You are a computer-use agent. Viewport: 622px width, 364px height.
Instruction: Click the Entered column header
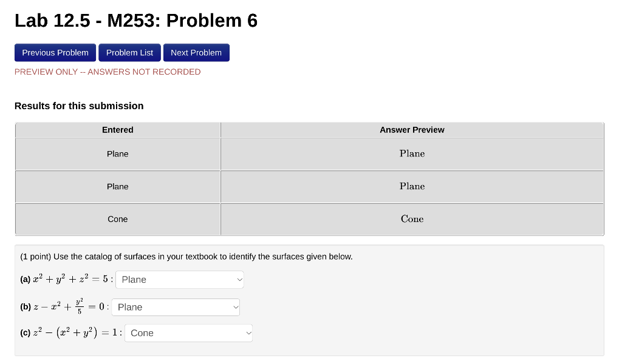(117, 130)
